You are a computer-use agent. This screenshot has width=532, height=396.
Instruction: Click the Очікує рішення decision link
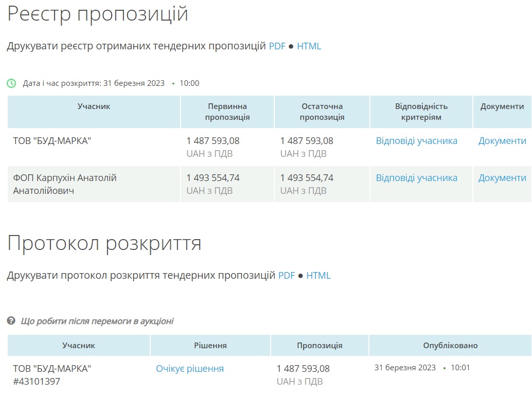pos(190,369)
